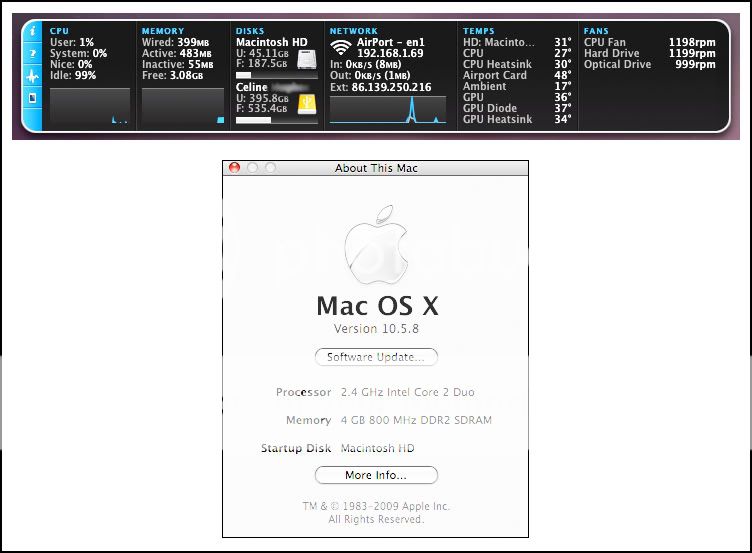Click the info 'i' icon in iStat sidebar

click(32, 32)
